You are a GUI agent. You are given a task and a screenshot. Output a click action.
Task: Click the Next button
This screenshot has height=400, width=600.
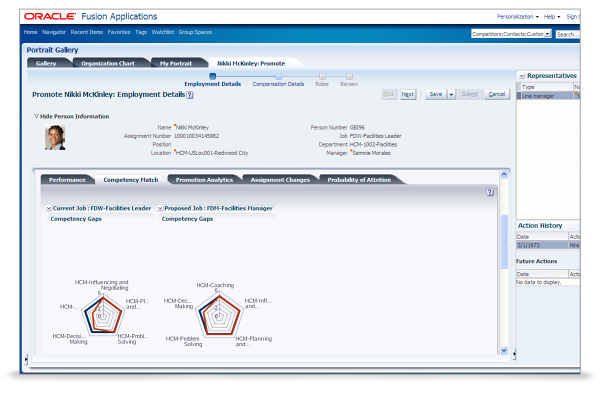click(x=408, y=94)
